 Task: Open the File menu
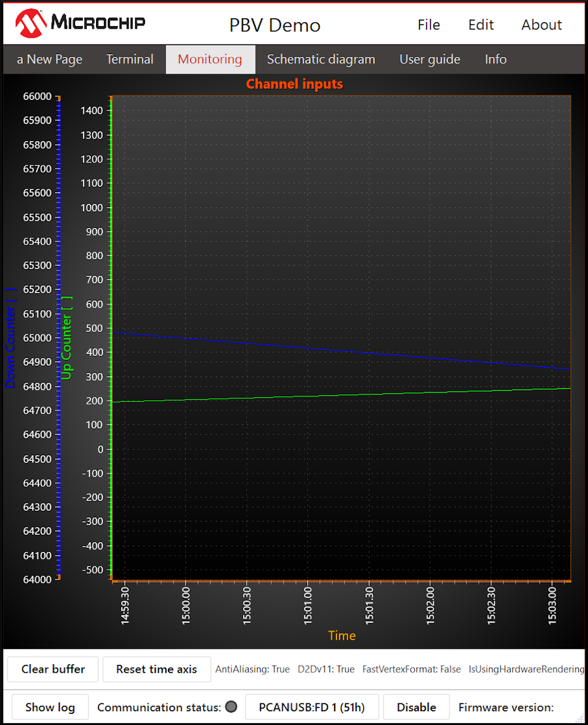(429, 25)
